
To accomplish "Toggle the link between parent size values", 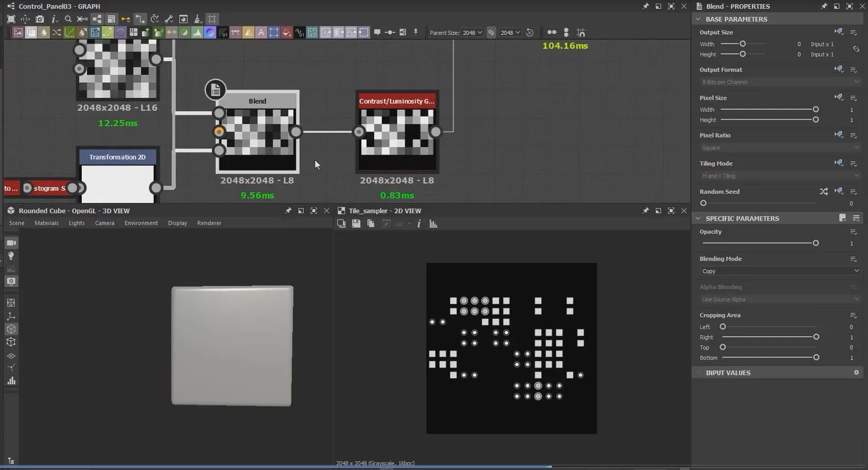I will (491, 33).
